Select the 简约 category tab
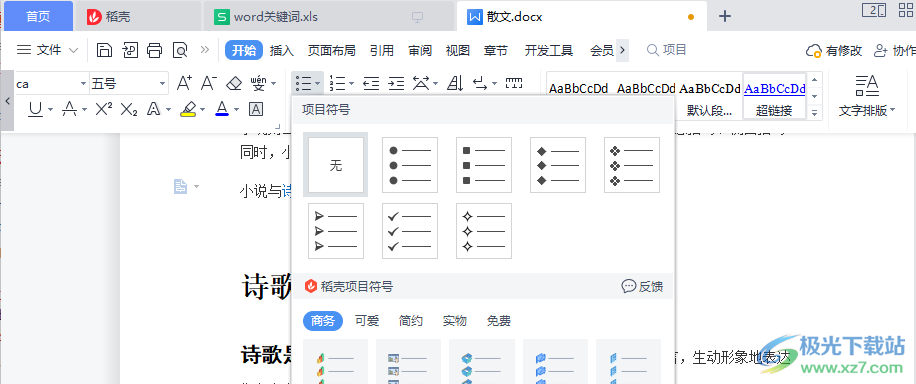The width and height of the screenshot is (916, 384). click(411, 321)
